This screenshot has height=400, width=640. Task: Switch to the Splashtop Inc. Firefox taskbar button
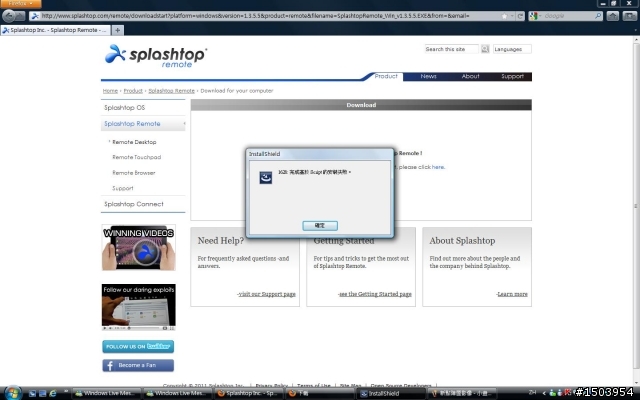coord(248,393)
